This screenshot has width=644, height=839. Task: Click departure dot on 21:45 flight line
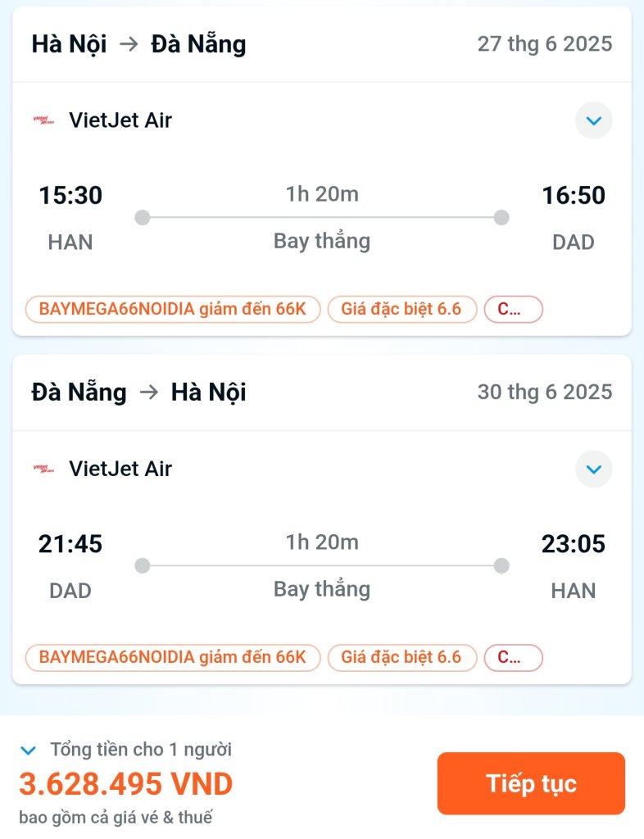143,565
